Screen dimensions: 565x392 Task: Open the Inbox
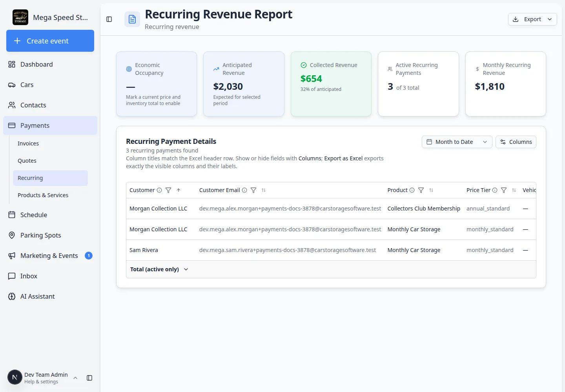(x=50, y=276)
